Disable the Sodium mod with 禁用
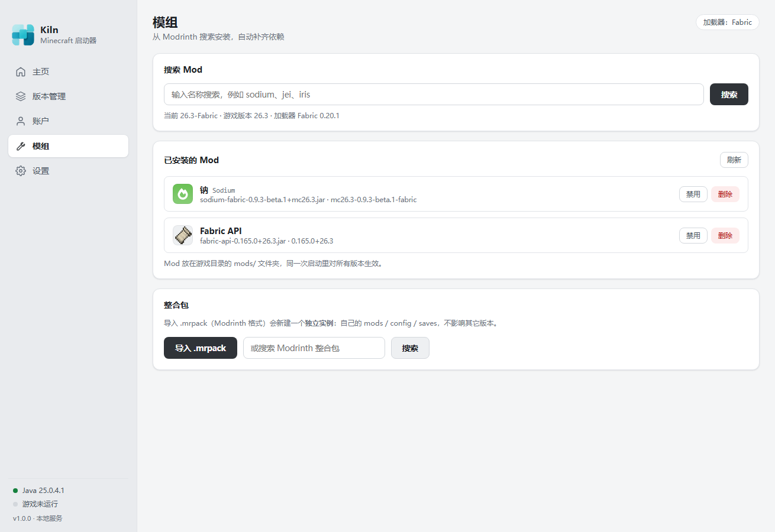This screenshot has width=775, height=532. [693, 194]
